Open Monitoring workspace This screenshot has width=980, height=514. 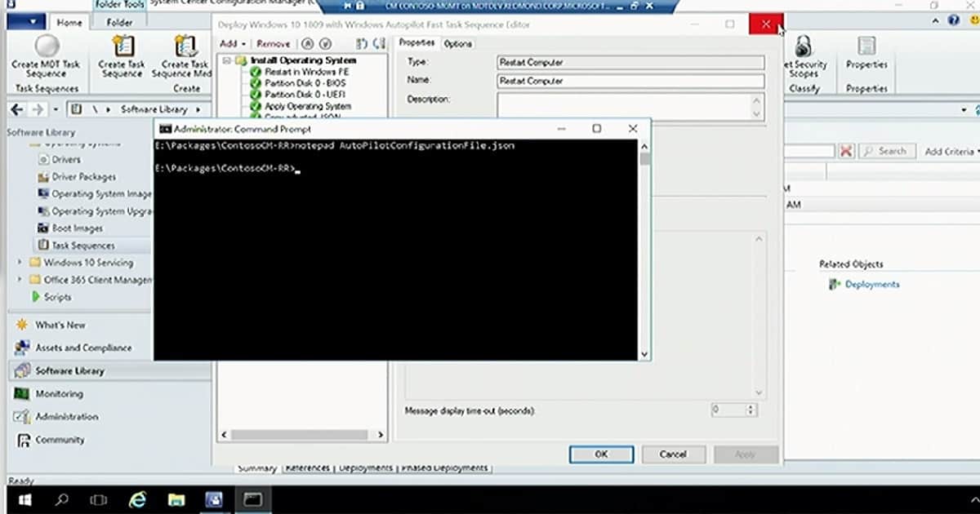[x=49, y=393]
